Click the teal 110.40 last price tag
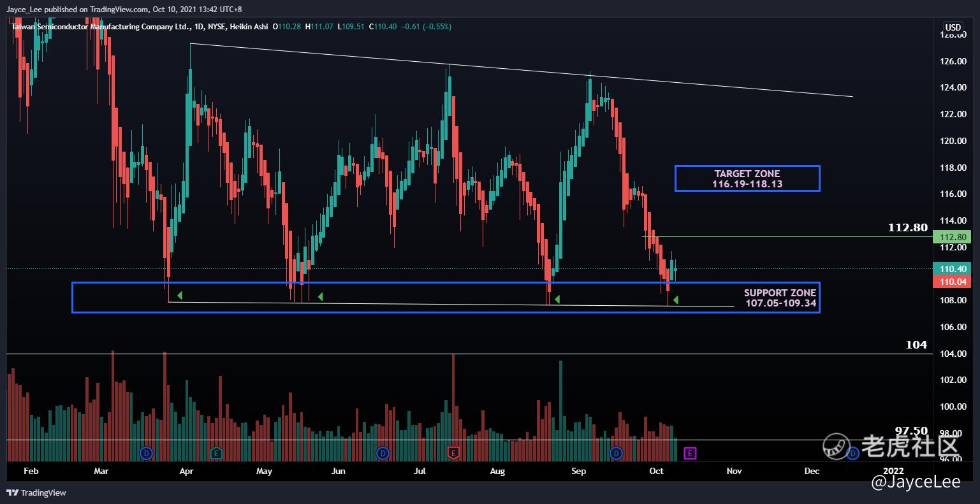Screen dimensions: 980x504 pyautogui.click(x=951, y=269)
